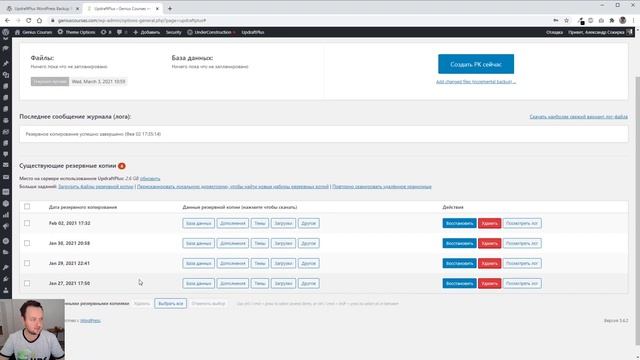Open the browser home page icon
Viewport: 640px width, 360px height.
click(x=39, y=20)
